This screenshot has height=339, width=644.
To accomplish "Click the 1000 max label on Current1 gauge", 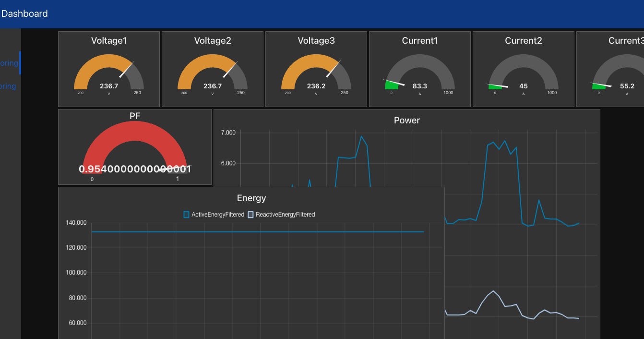I will click(x=448, y=93).
